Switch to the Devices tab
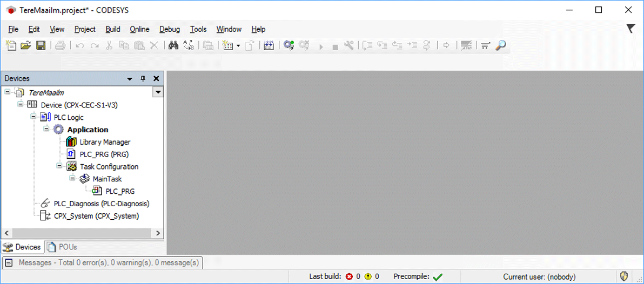 (x=23, y=247)
